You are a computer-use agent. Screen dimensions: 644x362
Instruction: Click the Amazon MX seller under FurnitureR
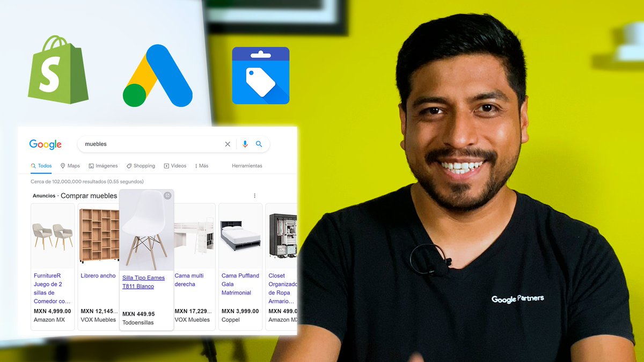[49, 320]
